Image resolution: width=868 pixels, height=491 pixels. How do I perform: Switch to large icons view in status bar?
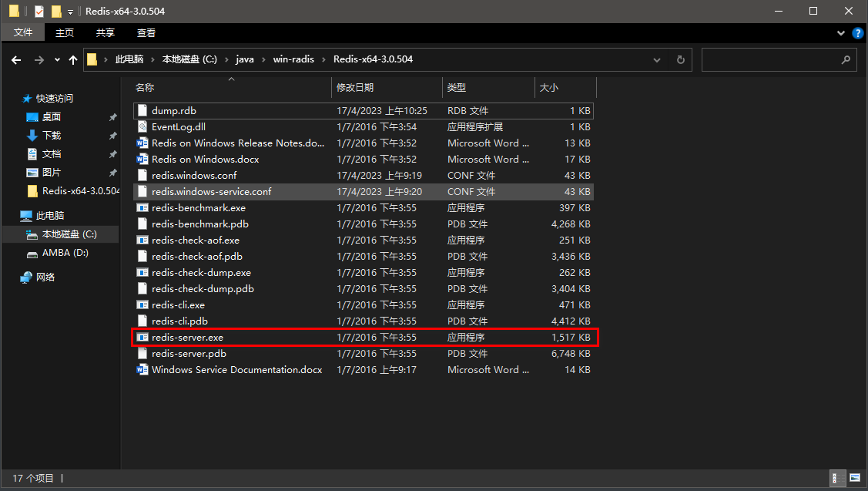coord(855,478)
